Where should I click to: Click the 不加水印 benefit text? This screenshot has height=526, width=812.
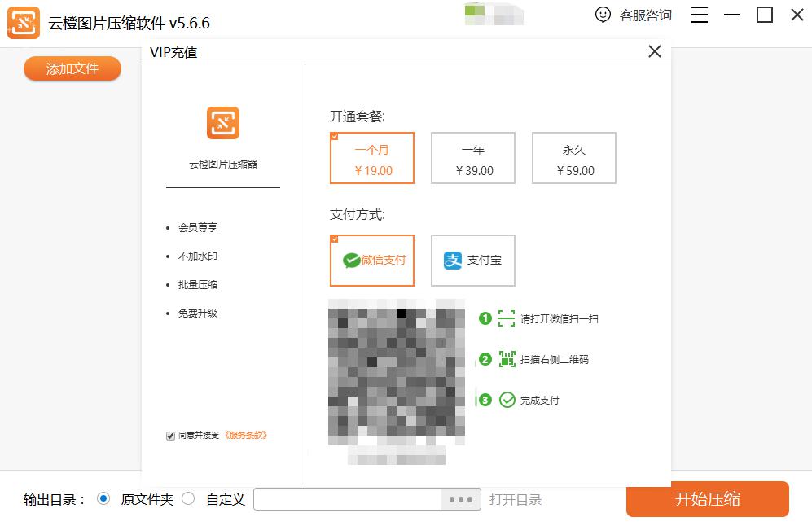point(198,256)
